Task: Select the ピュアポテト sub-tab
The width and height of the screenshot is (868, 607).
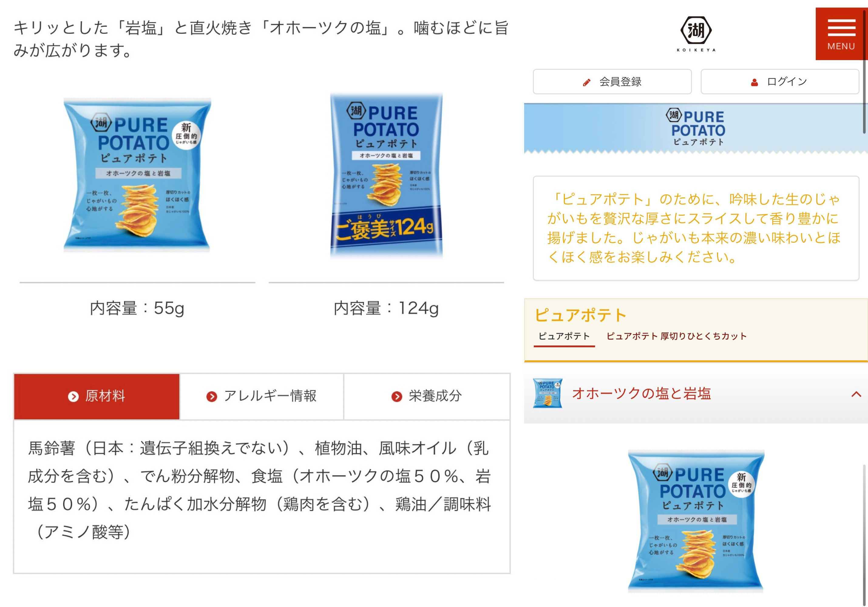Action: tap(564, 336)
